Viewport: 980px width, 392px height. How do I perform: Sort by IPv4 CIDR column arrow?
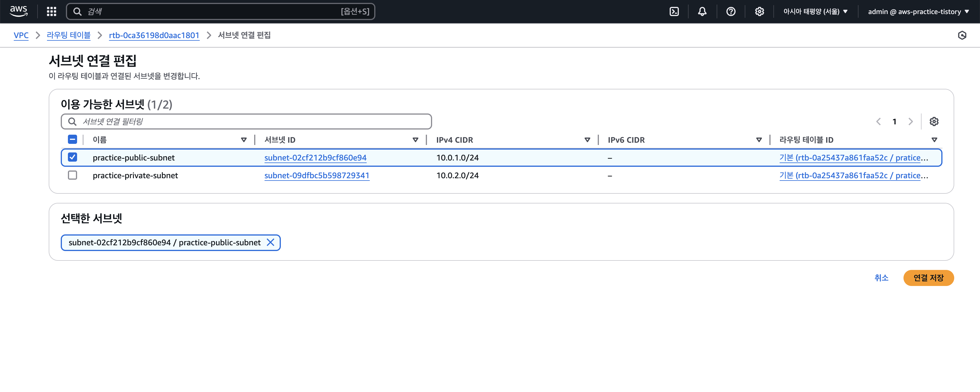coord(587,140)
